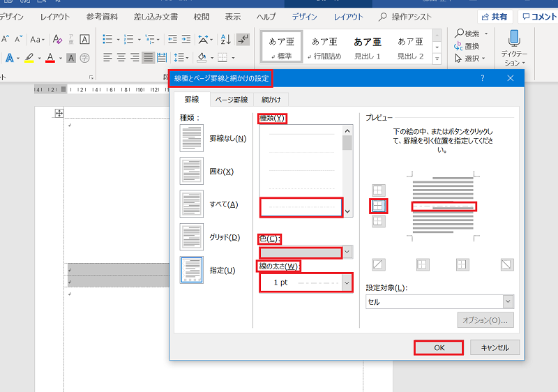The height and width of the screenshot is (392, 558).
Task: Click the grow font size icon
Action: point(6,39)
